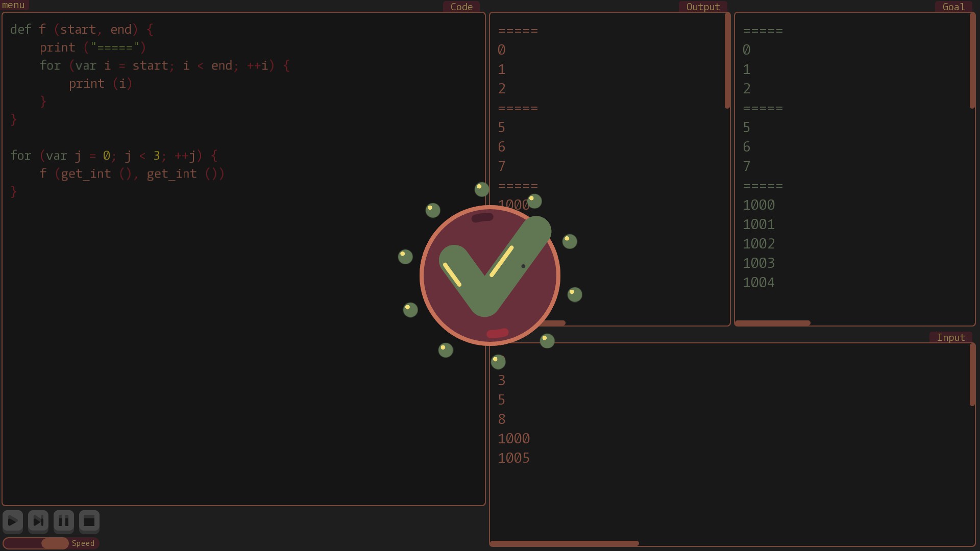Viewport: 980px width, 551px height.
Task: Click the Speed slider handle
Action: click(x=55, y=543)
